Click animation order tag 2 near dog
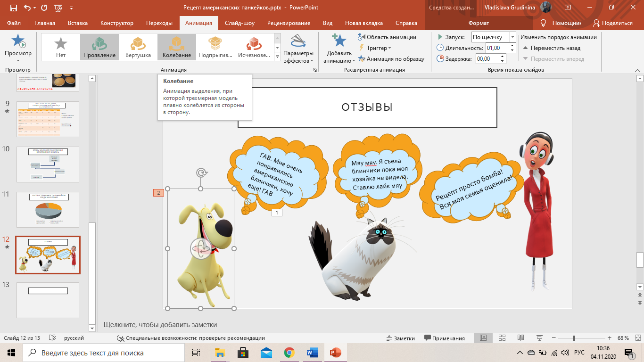 [158, 192]
